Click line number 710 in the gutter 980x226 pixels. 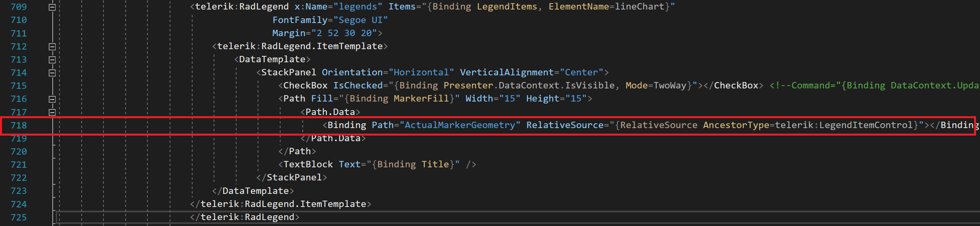coord(19,20)
